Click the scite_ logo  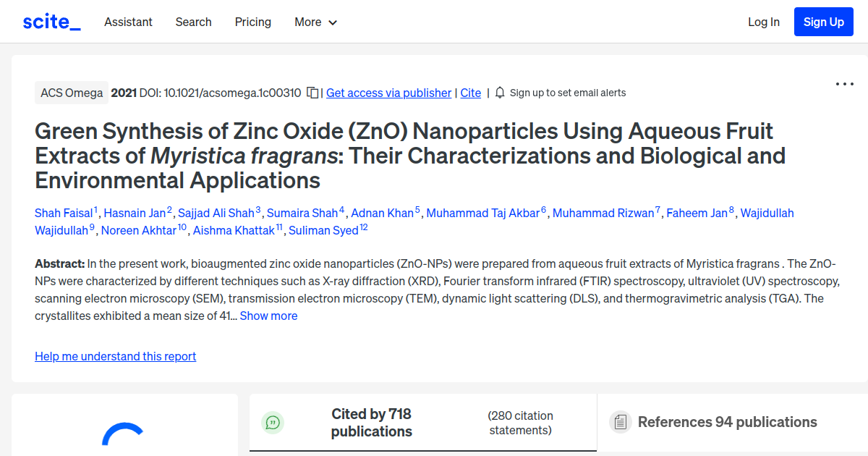[51, 21]
